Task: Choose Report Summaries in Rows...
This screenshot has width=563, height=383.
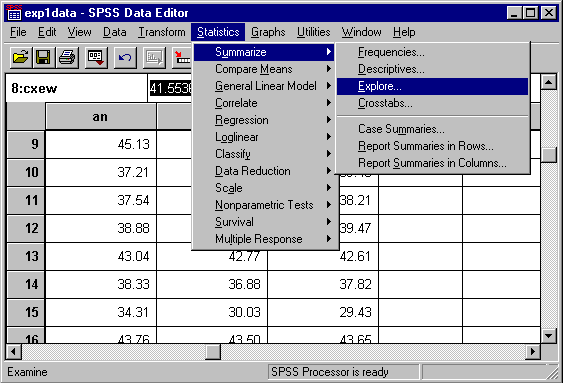Action: 432,146
